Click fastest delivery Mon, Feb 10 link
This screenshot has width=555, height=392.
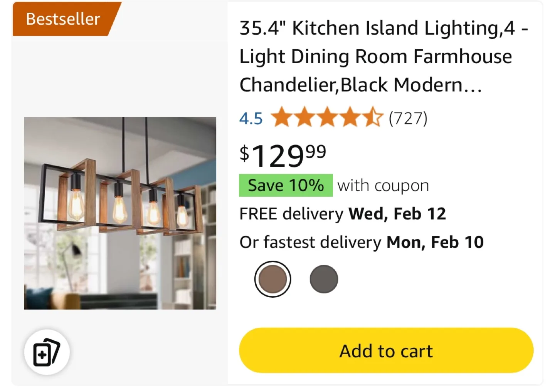[362, 242]
